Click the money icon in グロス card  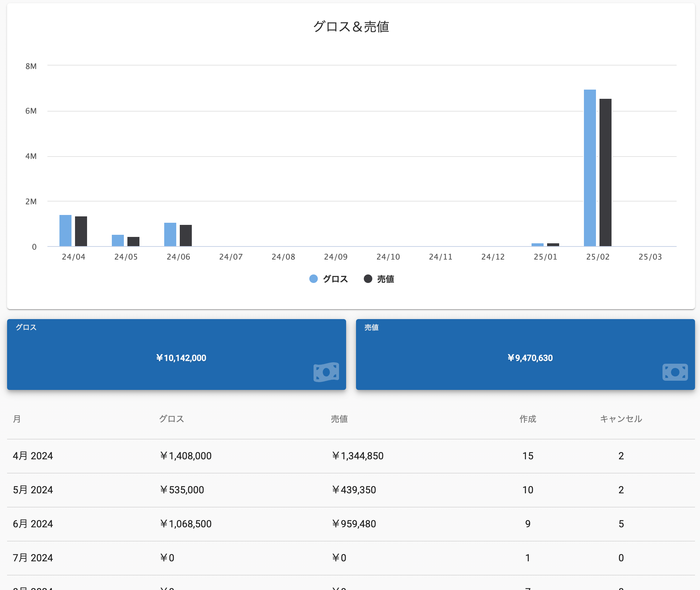pyautogui.click(x=326, y=372)
